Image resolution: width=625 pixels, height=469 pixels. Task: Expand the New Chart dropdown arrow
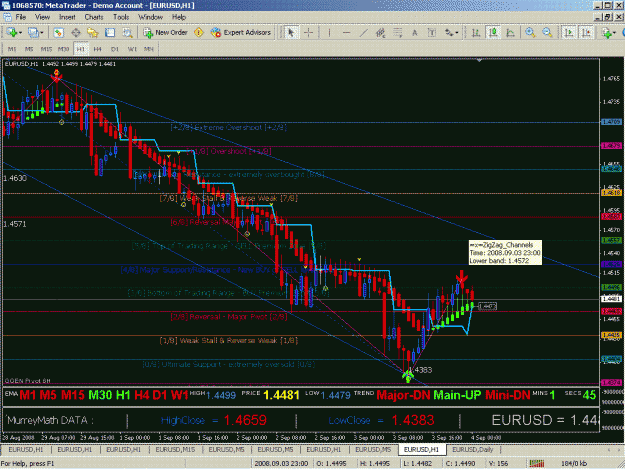[x=20, y=33]
